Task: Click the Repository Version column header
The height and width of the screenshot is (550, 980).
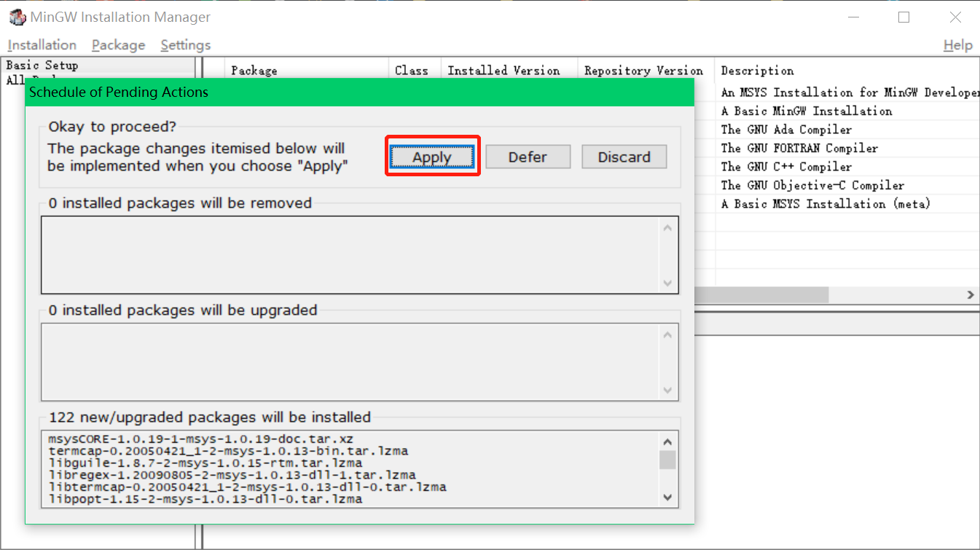Action: pyautogui.click(x=644, y=70)
